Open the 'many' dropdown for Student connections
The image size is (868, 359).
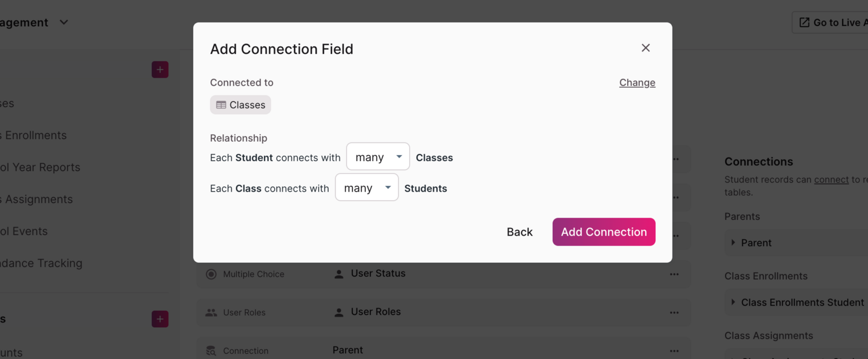pos(377,156)
